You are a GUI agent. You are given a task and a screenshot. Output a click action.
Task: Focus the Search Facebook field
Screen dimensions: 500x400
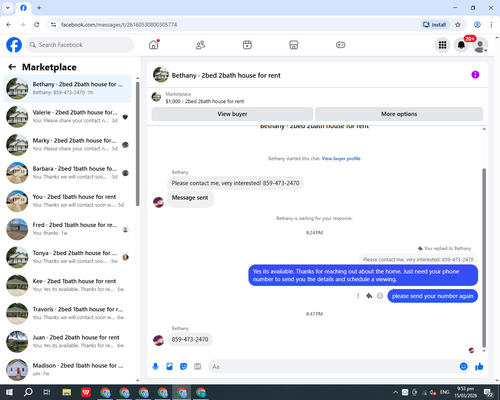coord(80,45)
